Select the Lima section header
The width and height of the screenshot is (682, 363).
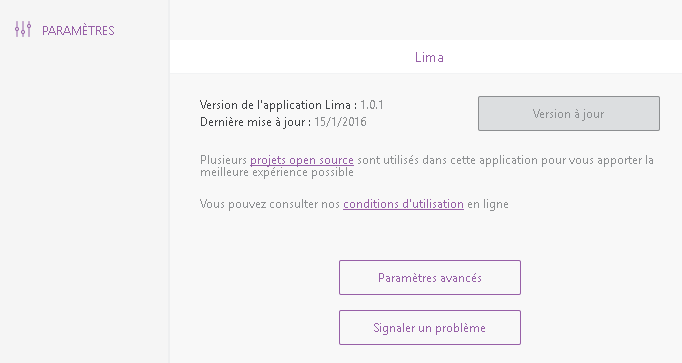click(x=429, y=57)
